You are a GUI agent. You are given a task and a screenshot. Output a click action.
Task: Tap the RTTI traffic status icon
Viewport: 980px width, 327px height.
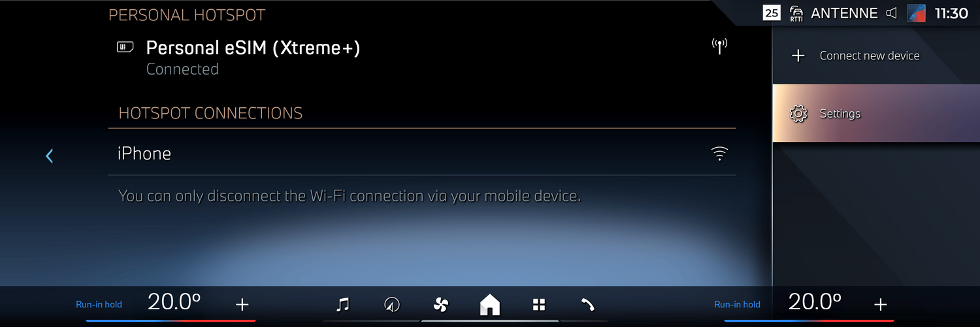point(796,13)
